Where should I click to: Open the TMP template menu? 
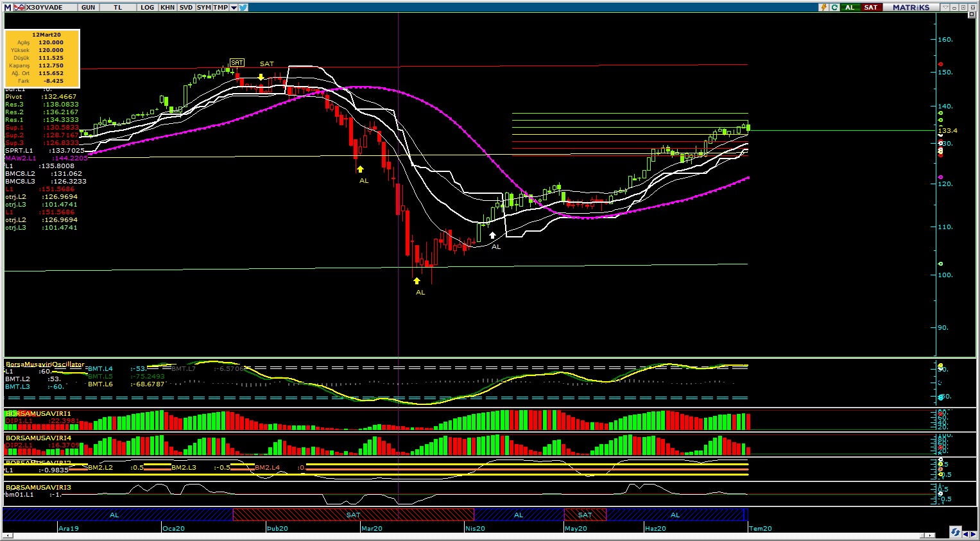(x=220, y=7)
